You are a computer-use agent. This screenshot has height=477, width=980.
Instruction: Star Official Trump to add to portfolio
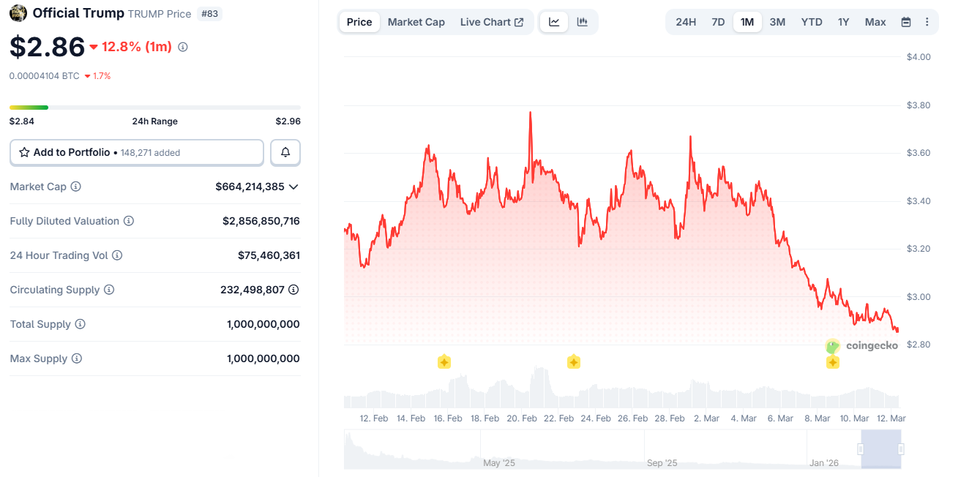pyautogui.click(x=23, y=152)
